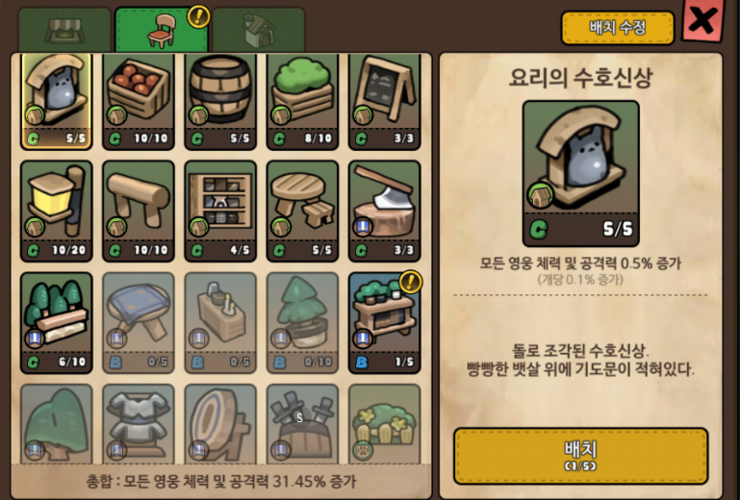Choose the green bush planter item

303,101
